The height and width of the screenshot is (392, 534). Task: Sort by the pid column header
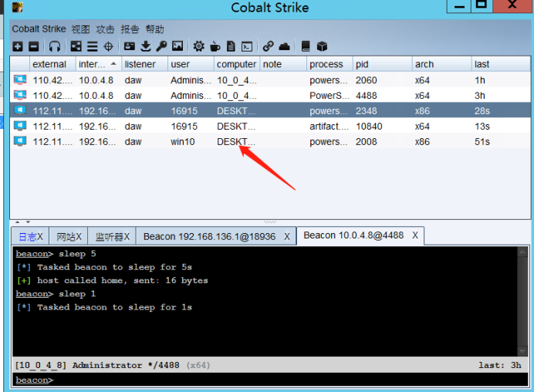382,64
